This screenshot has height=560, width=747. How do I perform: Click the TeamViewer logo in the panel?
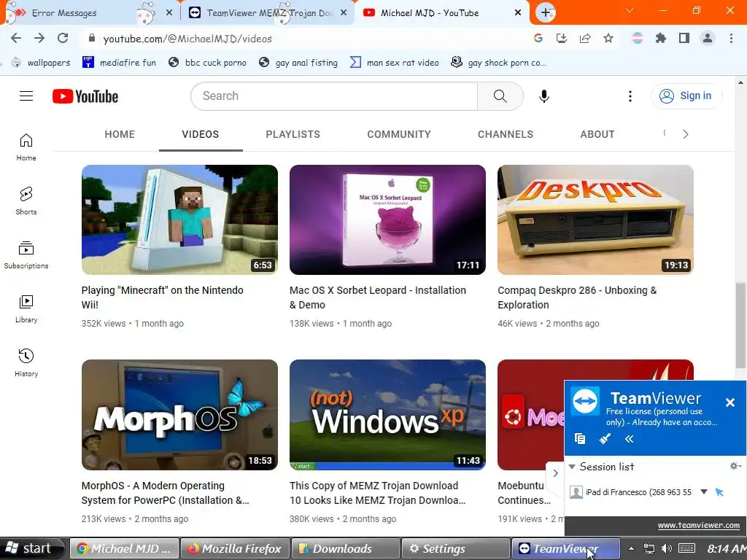(x=585, y=401)
